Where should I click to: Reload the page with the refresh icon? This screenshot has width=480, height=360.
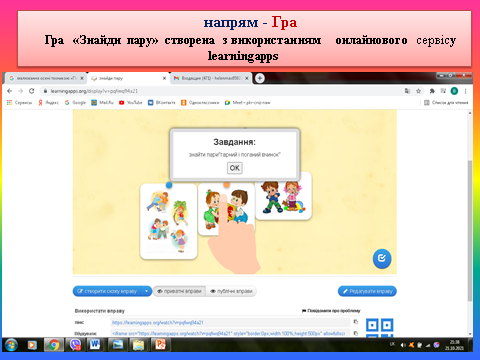click(x=32, y=91)
